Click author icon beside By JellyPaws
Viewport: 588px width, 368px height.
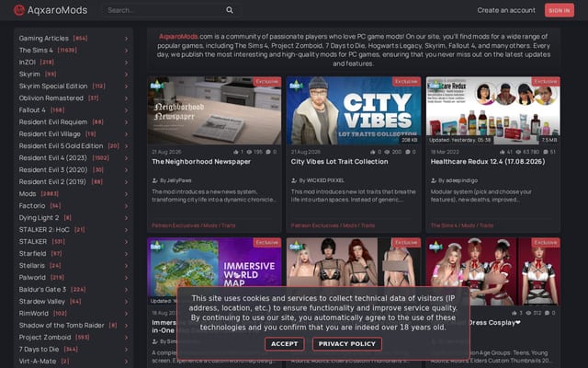pos(155,180)
